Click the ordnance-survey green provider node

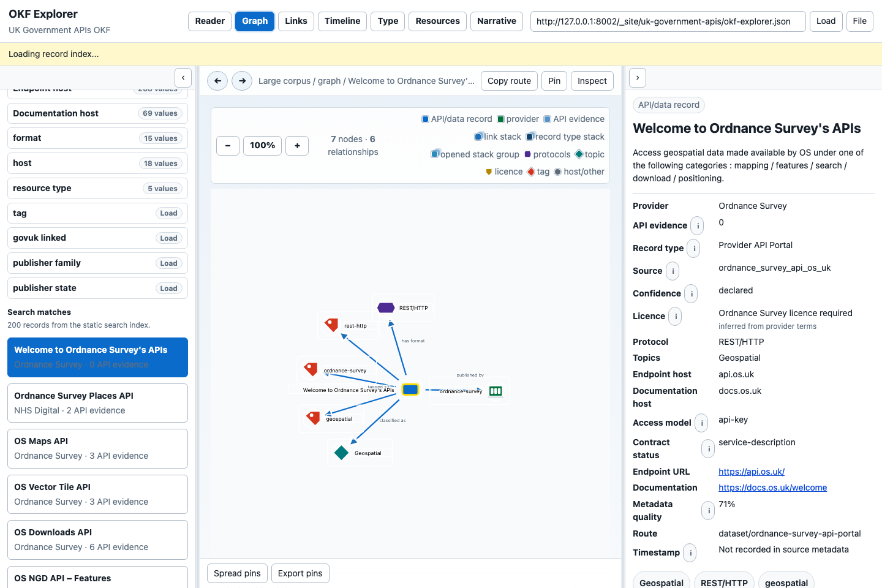pos(496,391)
